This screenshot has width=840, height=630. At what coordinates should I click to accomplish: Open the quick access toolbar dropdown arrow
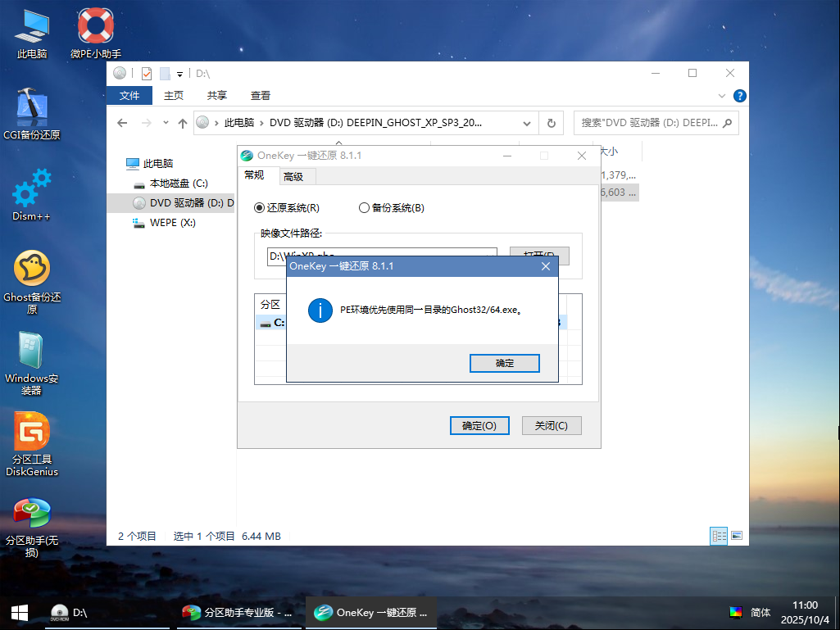coord(180,74)
